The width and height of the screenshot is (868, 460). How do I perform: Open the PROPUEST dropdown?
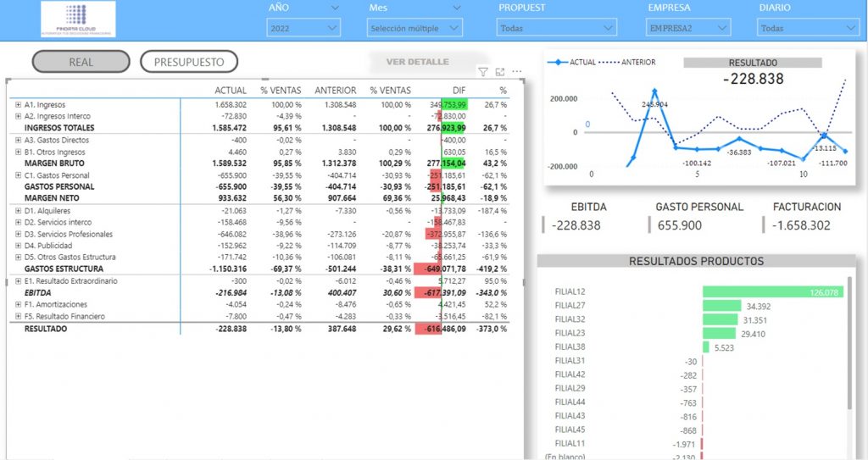556,28
